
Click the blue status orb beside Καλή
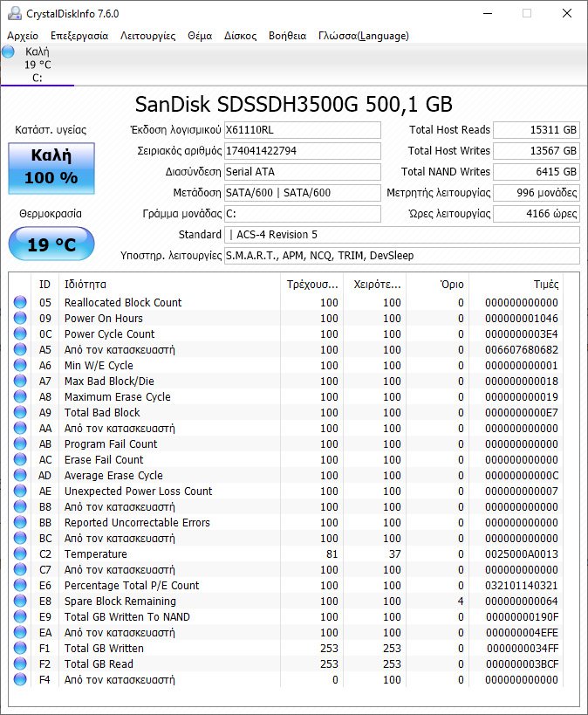8,52
